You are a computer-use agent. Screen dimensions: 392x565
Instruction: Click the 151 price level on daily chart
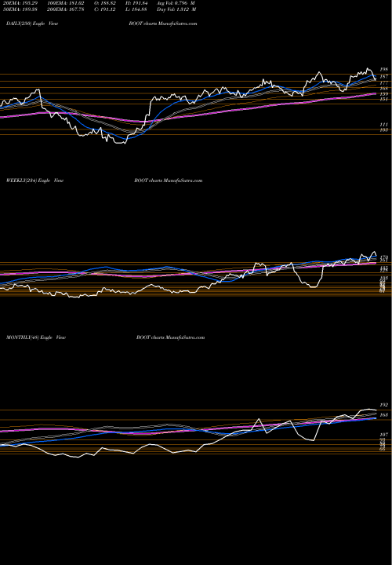click(x=383, y=99)
